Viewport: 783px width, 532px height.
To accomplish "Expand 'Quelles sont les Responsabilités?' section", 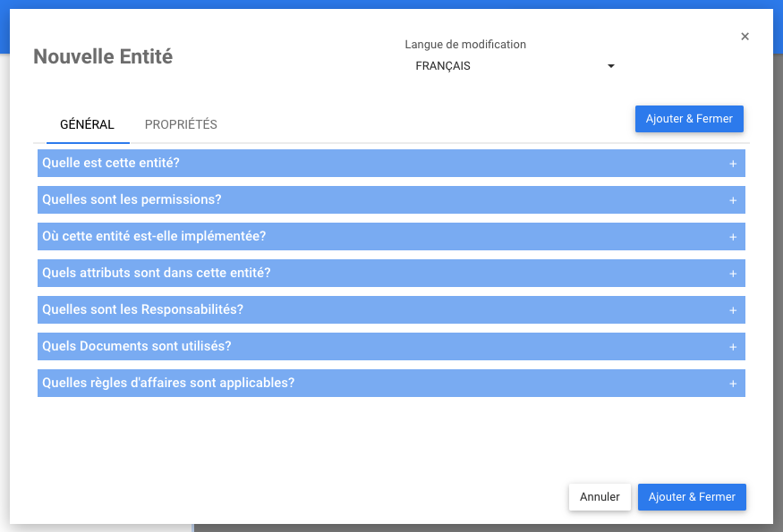I will (142, 310).
